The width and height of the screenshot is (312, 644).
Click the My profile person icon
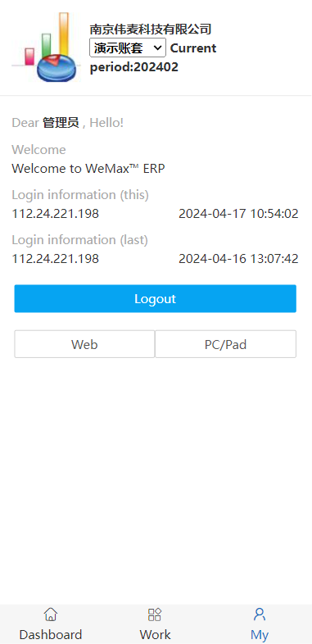click(x=260, y=615)
